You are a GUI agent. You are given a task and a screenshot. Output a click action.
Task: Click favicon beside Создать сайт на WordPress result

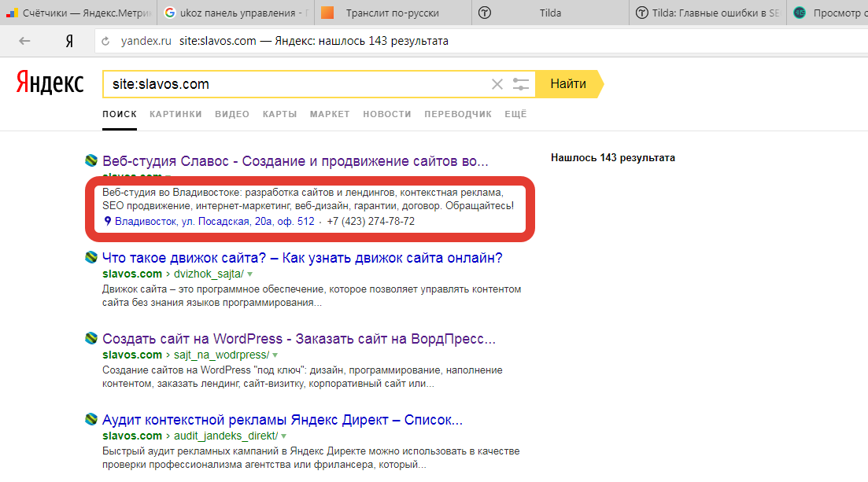click(91, 338)
